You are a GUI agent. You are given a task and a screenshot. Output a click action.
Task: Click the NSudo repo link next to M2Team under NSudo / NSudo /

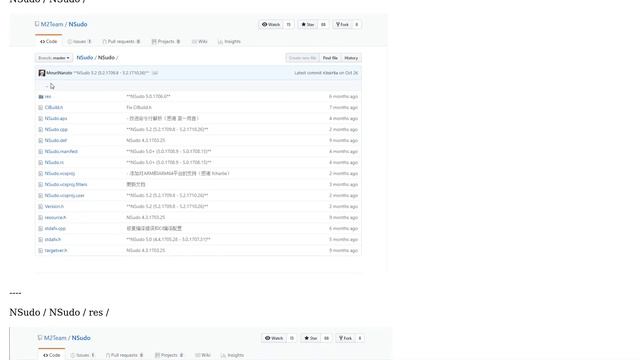[x=78, y=24]
